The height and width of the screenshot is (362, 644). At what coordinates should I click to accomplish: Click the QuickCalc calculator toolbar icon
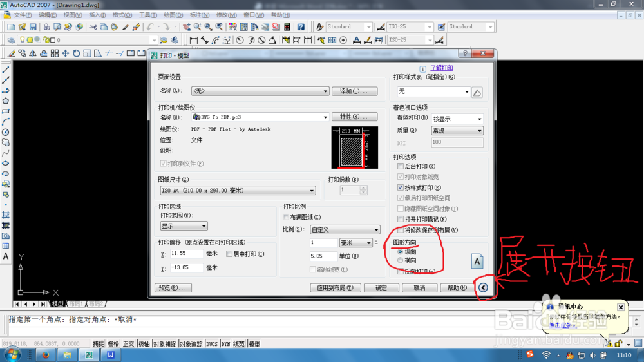click(x=287, y=26)
